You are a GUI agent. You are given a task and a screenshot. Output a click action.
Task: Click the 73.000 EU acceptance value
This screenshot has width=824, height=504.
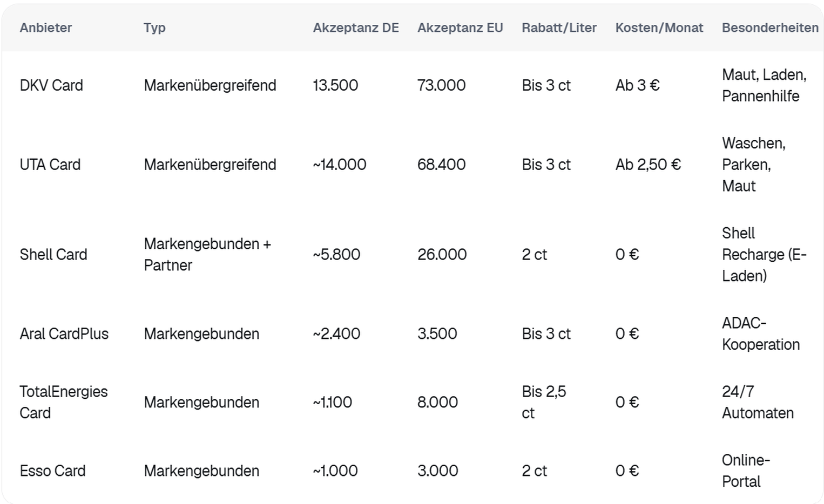click(441, 85)
